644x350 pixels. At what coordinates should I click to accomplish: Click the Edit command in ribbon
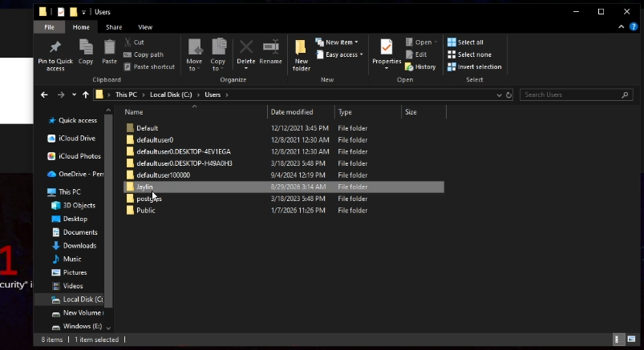[416, 54]
